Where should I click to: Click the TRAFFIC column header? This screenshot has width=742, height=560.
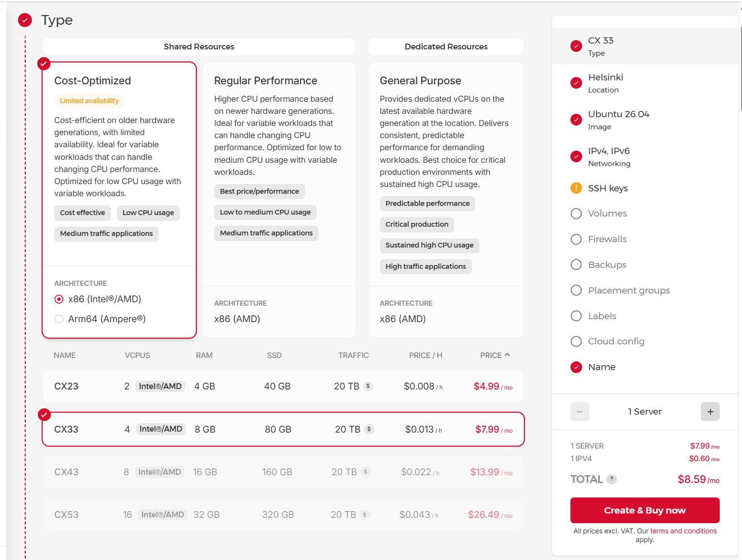[353, 356]
